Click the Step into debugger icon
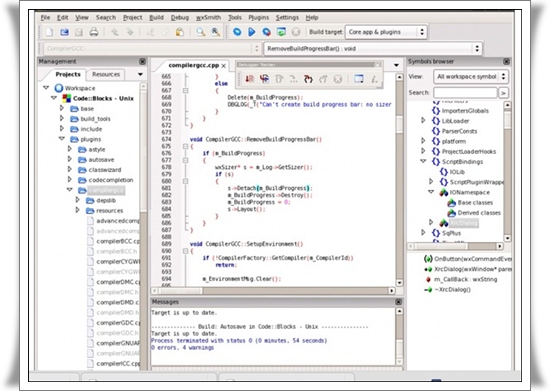This screenshot has width=550, height=391. (x=308, y=79)
